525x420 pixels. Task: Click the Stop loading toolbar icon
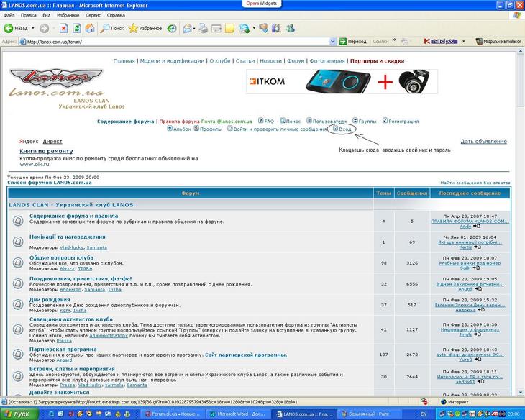64,29
